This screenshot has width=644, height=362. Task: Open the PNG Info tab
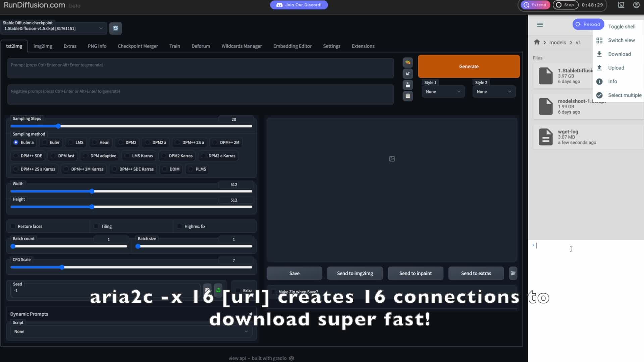click(x=97, y=46)
